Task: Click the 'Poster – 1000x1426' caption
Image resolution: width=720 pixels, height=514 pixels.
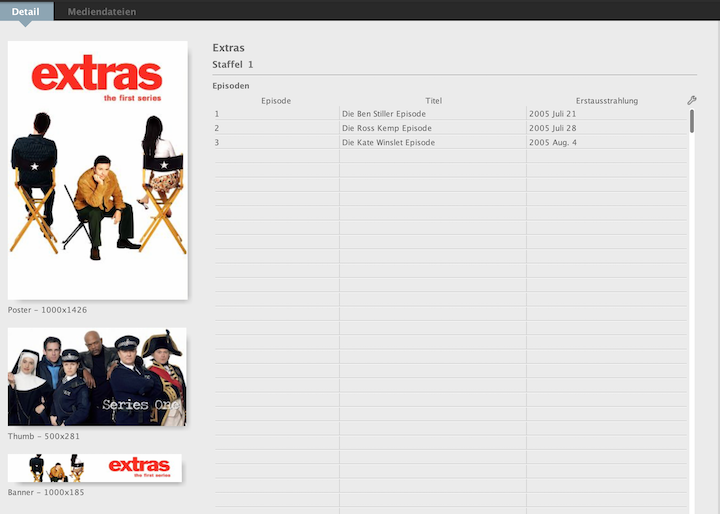Action: click(x=47, y=310)
